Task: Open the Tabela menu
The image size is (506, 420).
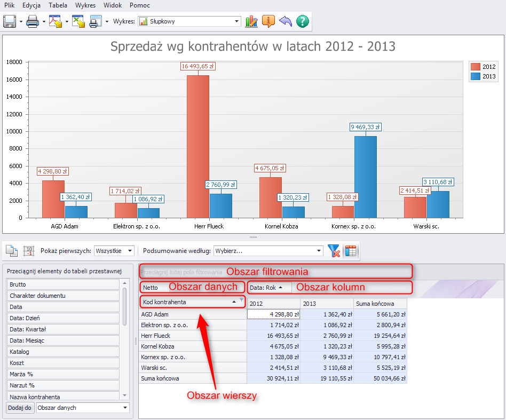Action: 58,5
